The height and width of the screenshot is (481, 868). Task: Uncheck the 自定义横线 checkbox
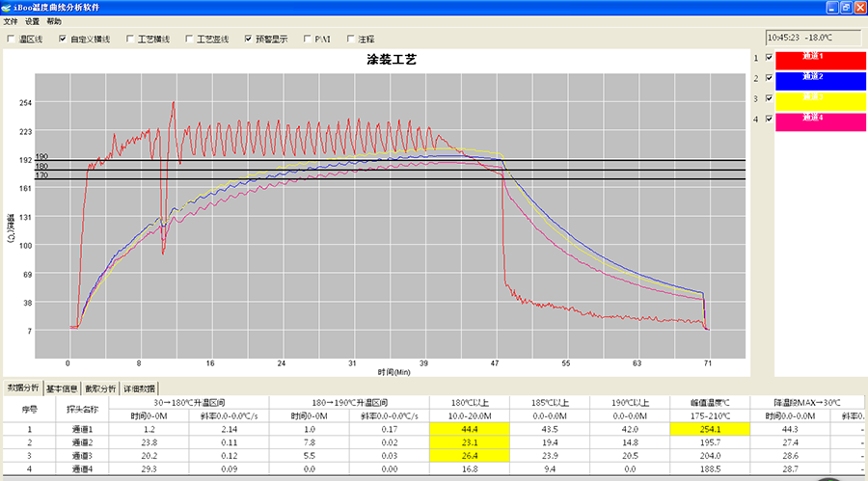click(x=63, y=40)
